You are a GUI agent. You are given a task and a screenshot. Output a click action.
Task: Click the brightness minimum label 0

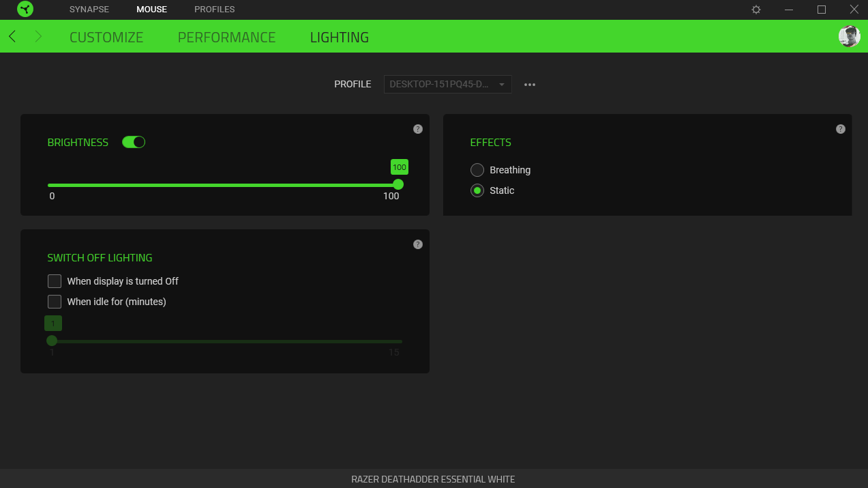coord(52,196)
